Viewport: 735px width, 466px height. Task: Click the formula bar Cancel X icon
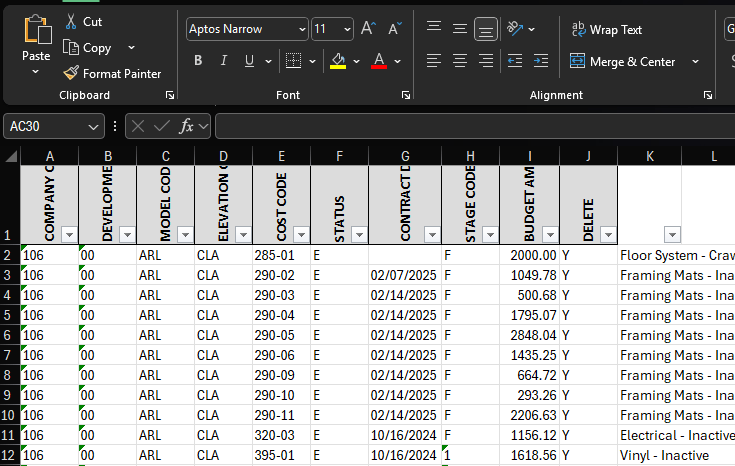[x=138, y=126]
